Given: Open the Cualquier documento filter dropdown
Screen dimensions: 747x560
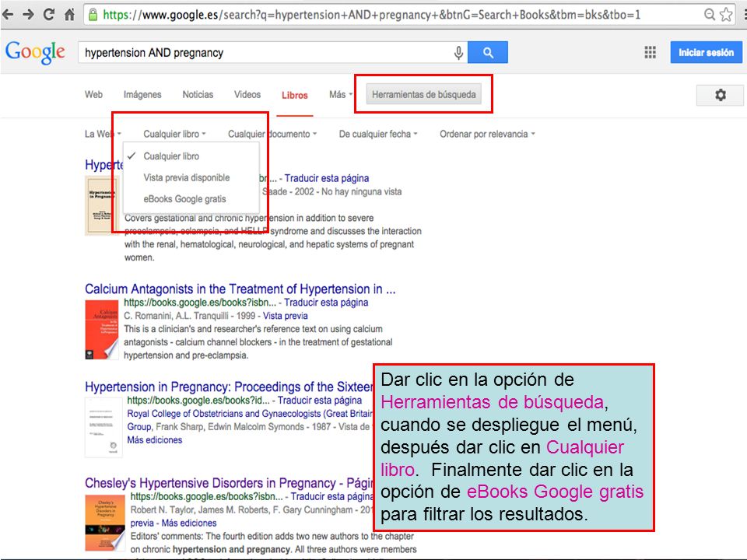Looking at the screenshot, I should pyautogui.click(x=272, y=134).
